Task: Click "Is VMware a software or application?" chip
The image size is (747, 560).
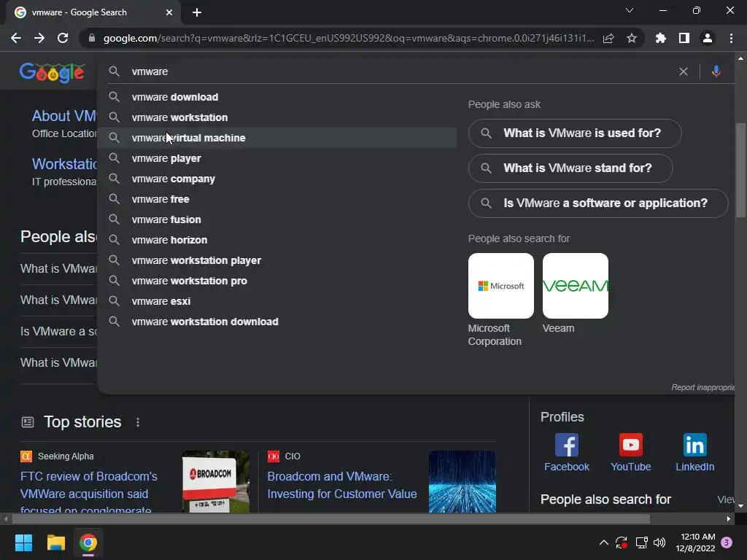Action: click(598, 203)
